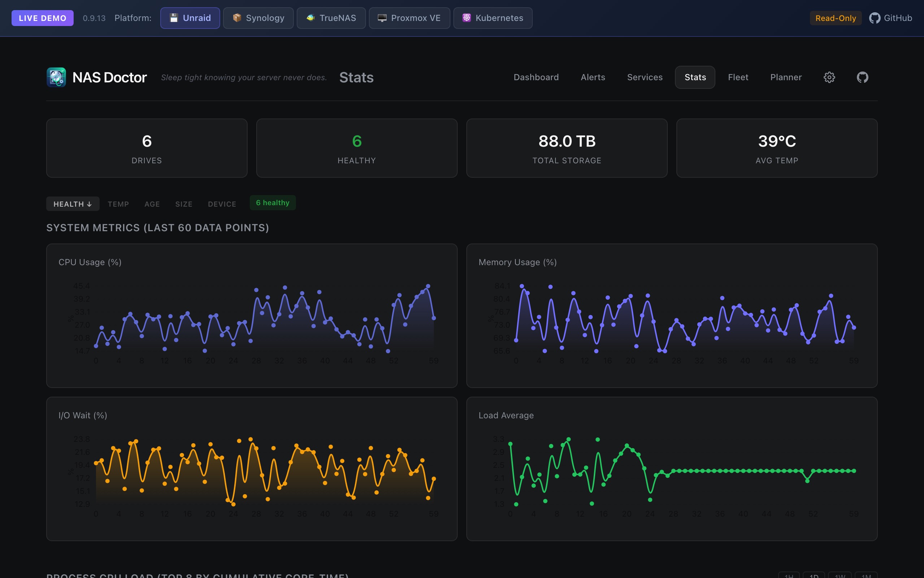Click the LIVE DEMO badge
The height and width of the screenshot is (578, 924).
click(x=42, y=18)
